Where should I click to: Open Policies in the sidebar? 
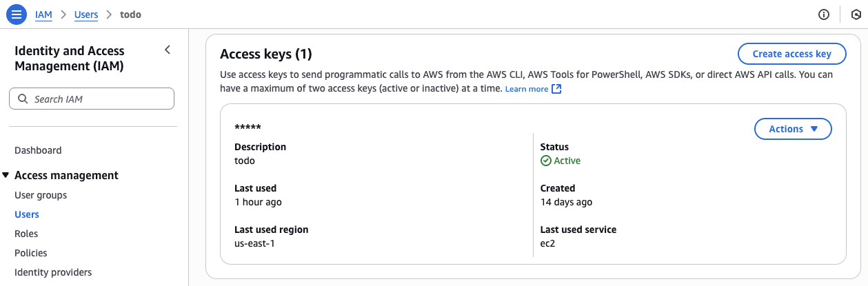coord(31,253)
